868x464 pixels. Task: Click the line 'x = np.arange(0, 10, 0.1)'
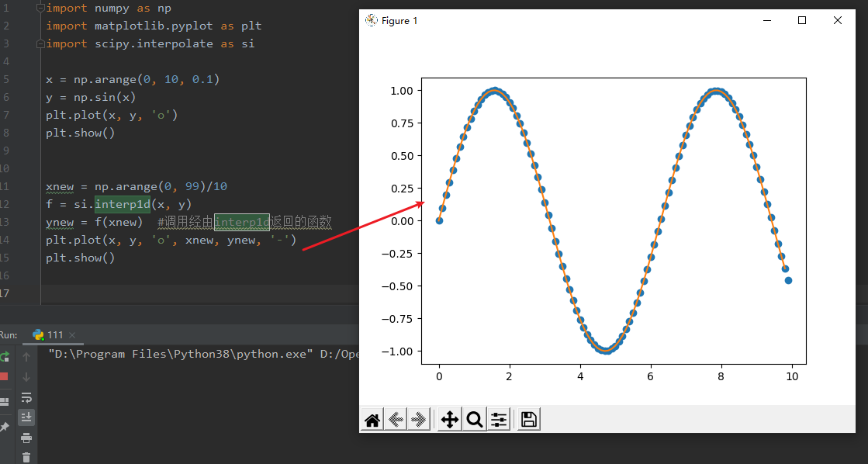pos(133,80)
